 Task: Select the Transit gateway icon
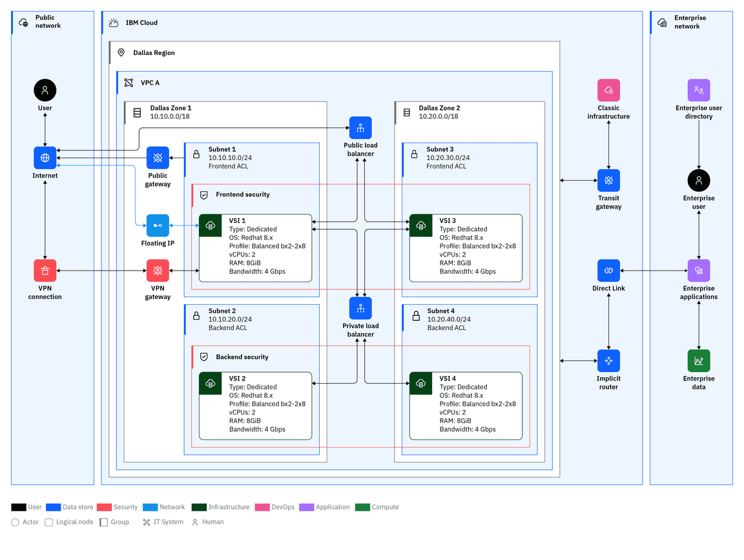coord(609,180)
